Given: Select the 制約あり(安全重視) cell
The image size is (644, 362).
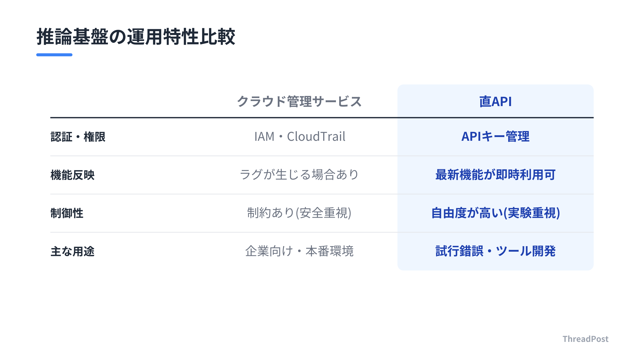Looking at the screenshot, I should (299, 213).
